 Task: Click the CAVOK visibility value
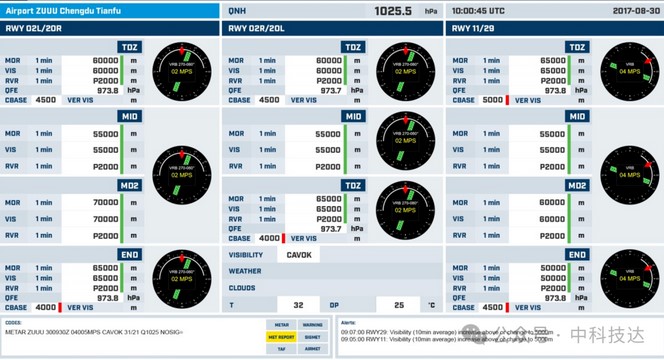[x=299, y=255]
